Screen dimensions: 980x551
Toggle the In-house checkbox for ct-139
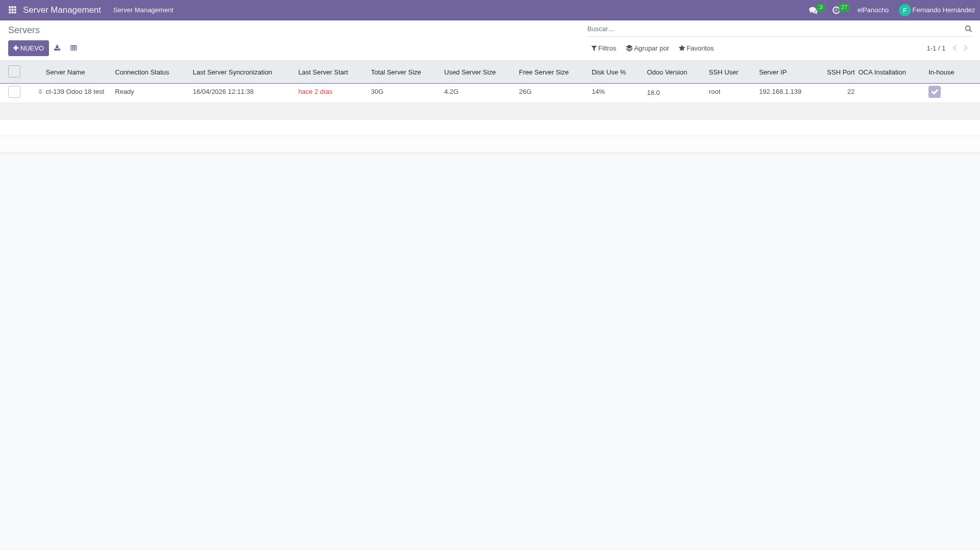click(934, 92)
